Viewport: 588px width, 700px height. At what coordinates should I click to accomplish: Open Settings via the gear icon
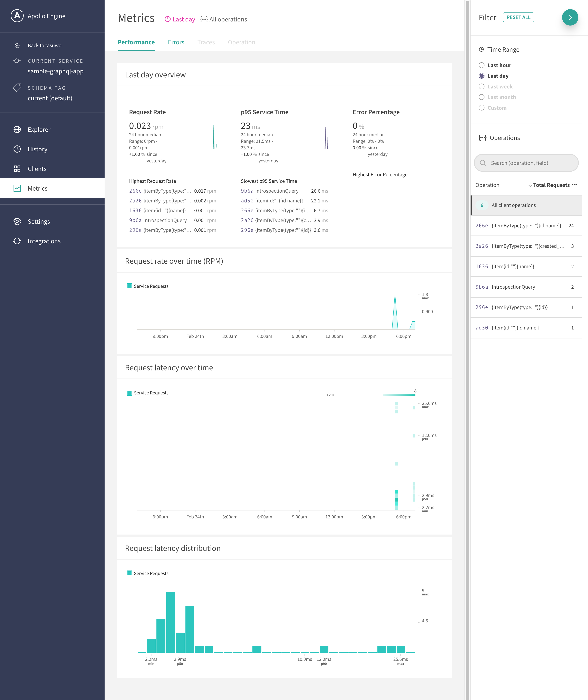[x=17, y=222]
